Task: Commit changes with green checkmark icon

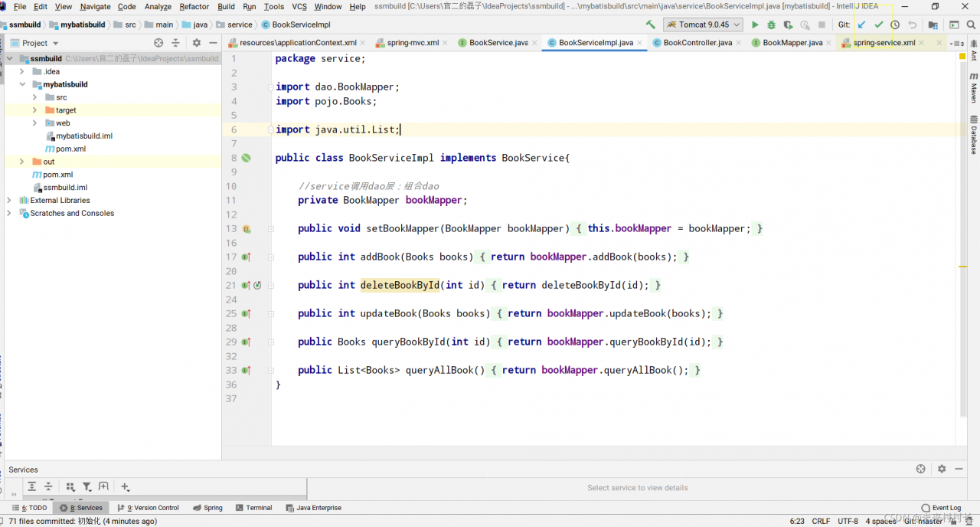Action: [878, 25]
